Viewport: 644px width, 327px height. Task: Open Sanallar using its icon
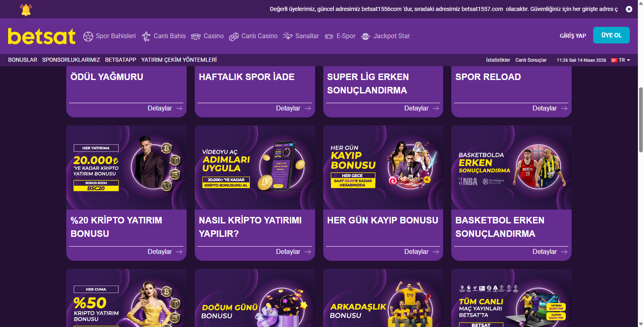pos(288,37)
